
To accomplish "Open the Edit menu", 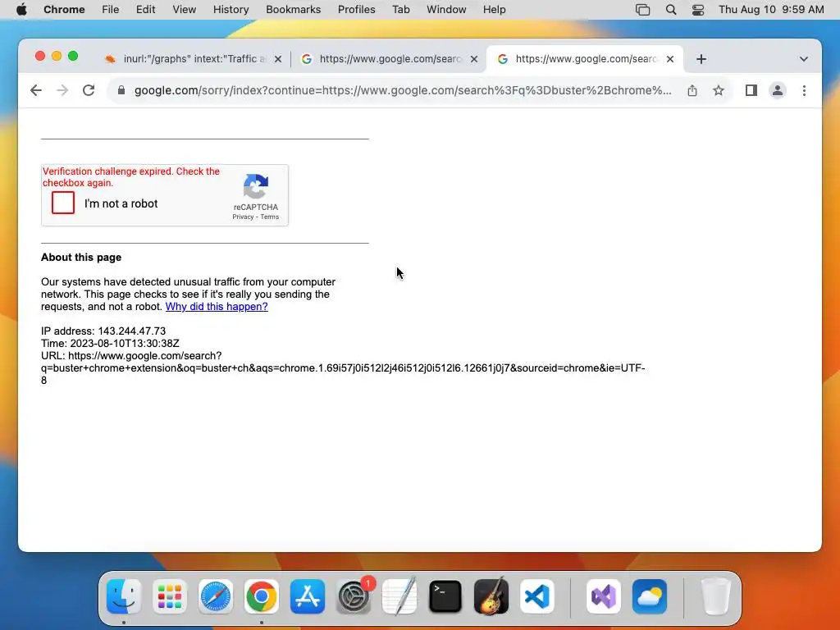I will click(146, 10).
